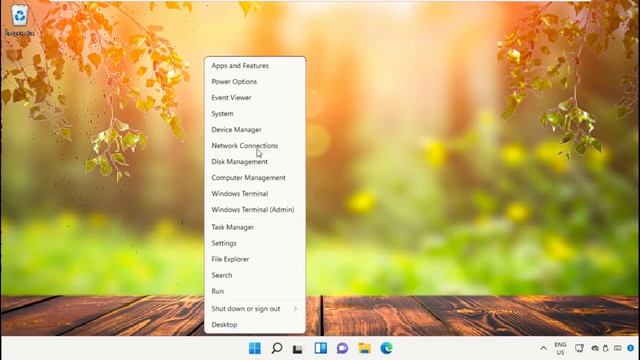Open the blue notification badge
The height and width of the screenshot is (360, 640).
tap(631, 348)
